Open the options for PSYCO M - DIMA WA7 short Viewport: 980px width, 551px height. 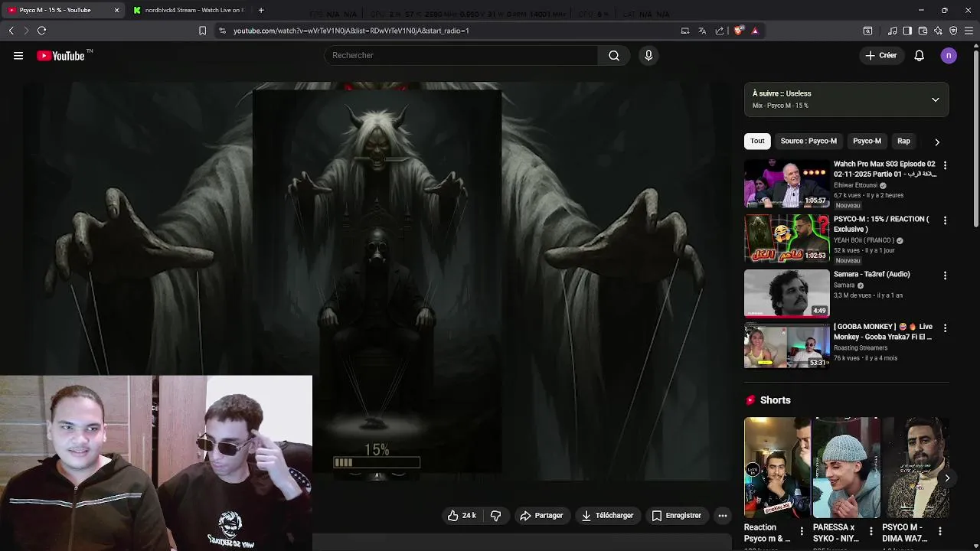939,531
